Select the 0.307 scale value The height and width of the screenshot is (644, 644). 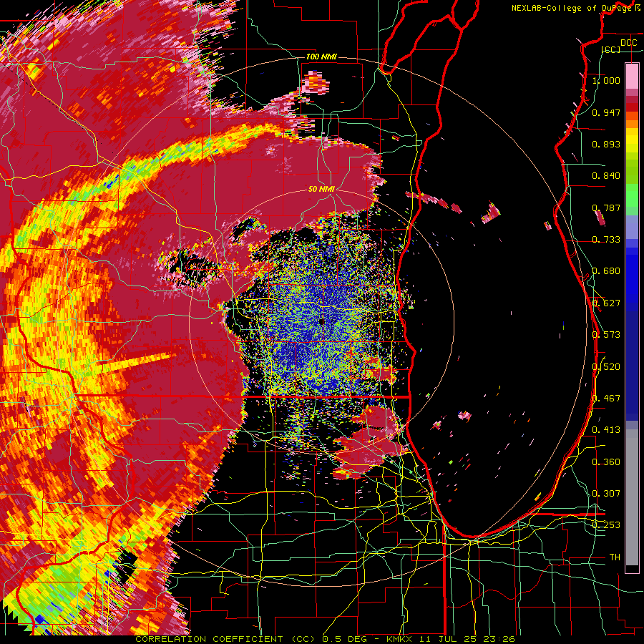(606, 494)
